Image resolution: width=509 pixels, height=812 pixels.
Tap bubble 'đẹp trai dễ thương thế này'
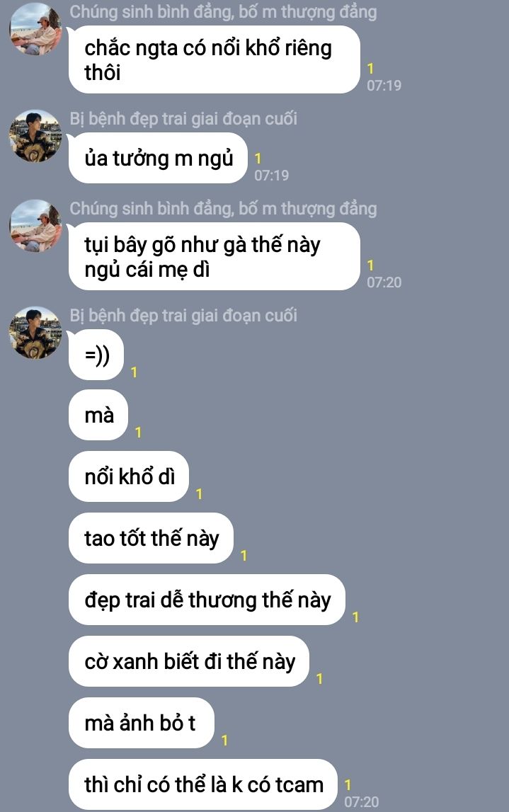coord(207,600)
